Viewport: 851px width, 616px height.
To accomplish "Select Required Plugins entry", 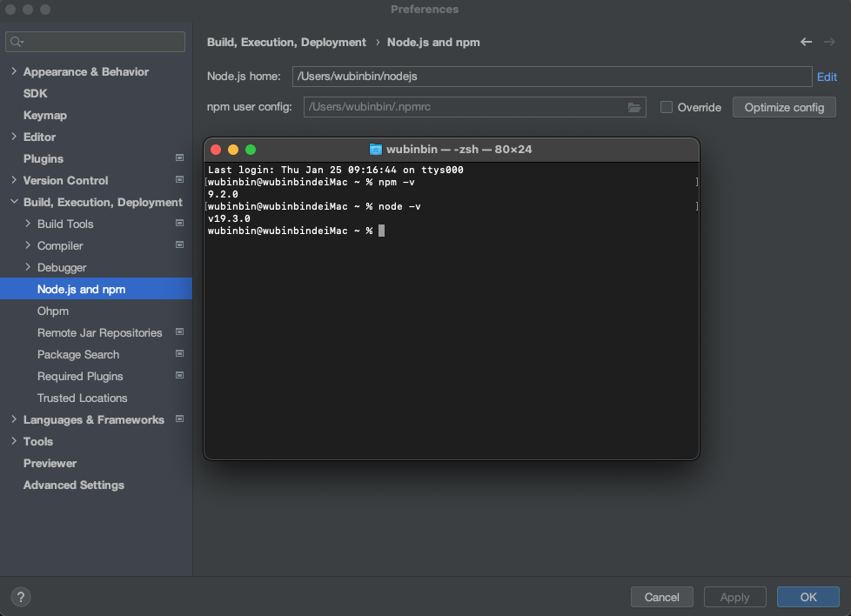I will [80, 376].
